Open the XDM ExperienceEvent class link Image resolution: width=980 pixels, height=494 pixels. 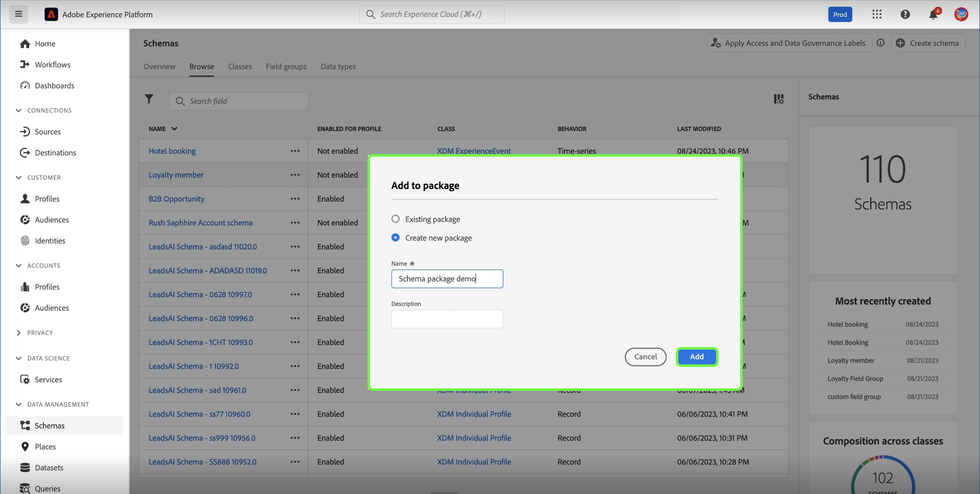point(474,151)
